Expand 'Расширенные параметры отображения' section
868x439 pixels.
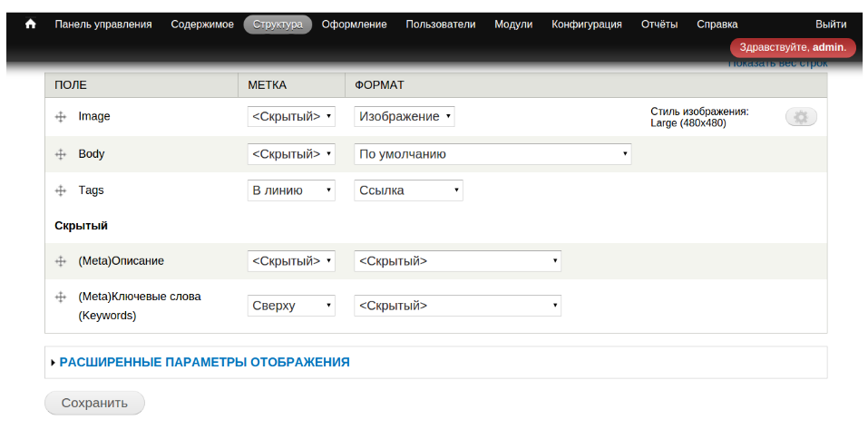[x=204, y=362]
